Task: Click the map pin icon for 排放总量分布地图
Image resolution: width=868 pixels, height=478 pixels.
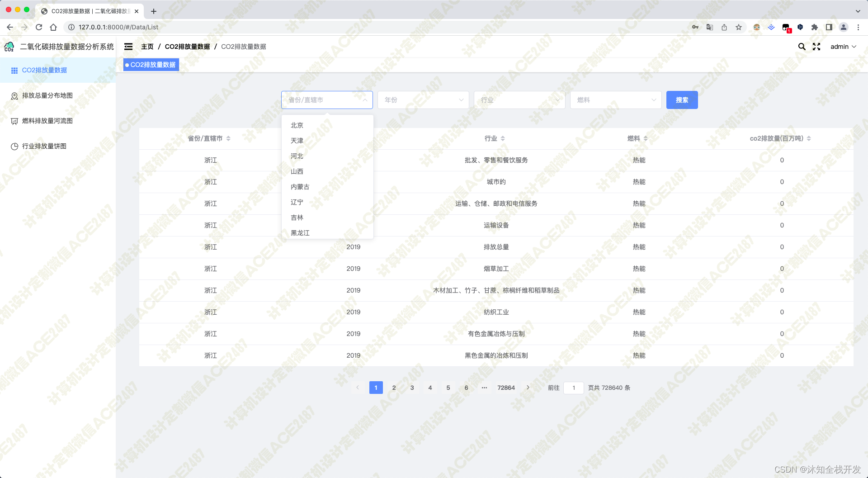Action: tap(14, 96)
